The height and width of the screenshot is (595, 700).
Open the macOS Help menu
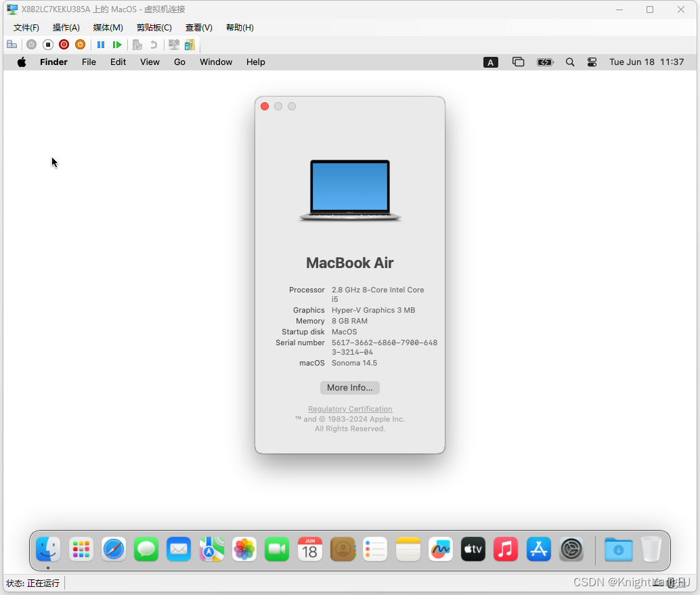coord(256,62)
